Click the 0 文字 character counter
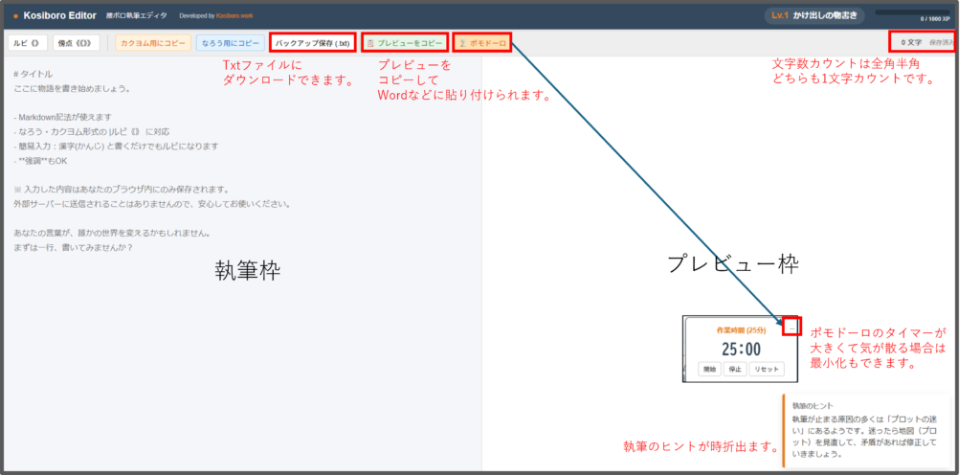The image size is (980, 475). tap(910, 43)
